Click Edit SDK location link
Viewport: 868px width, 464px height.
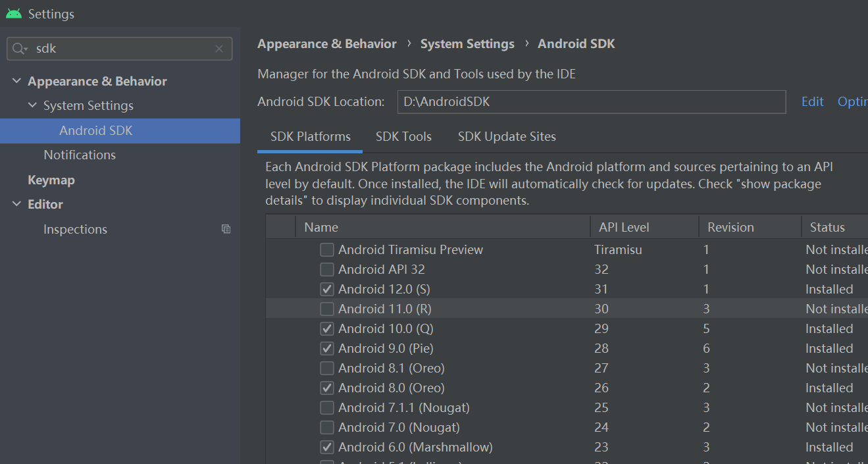point(813,102)
